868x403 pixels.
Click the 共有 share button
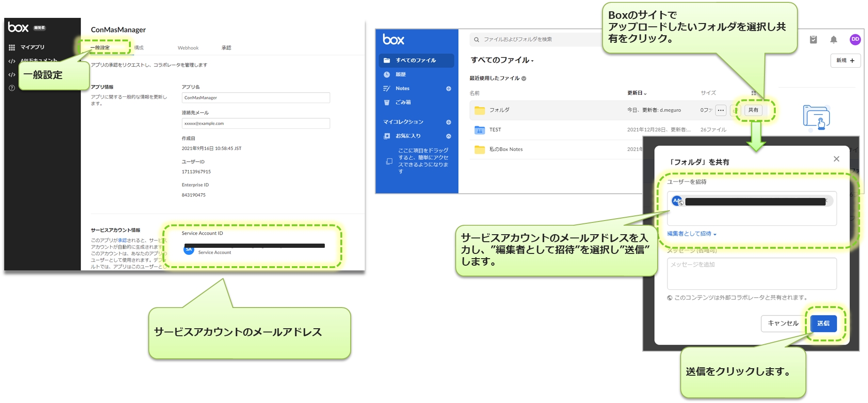tap(753, 110)
